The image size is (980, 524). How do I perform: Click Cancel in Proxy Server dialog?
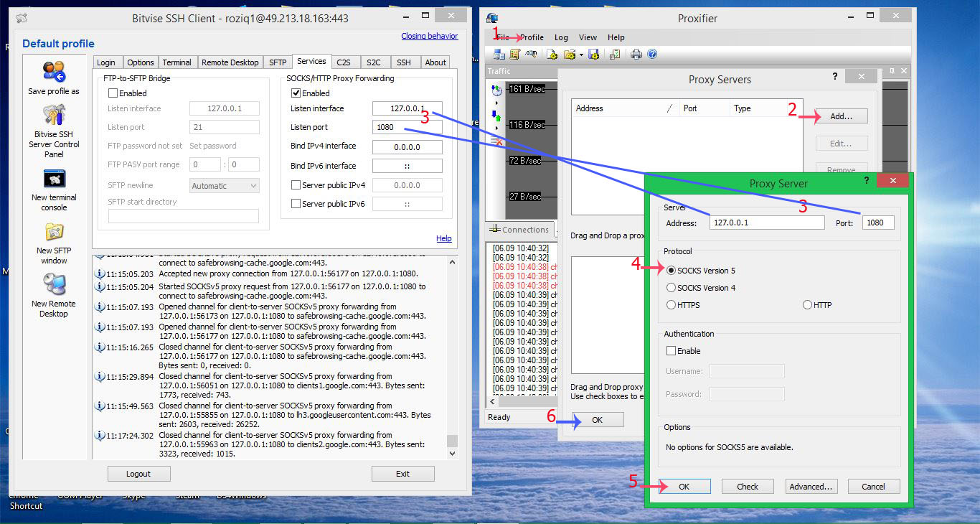click(873, 487)
